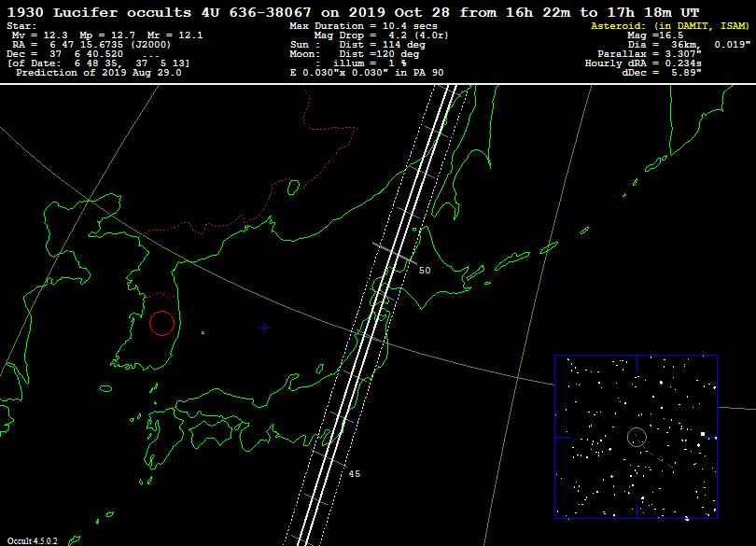Screen dimensions: 756x546
Task: Select the 'Mv = 12.3' magnitude value
Action: tap(39, 35)
